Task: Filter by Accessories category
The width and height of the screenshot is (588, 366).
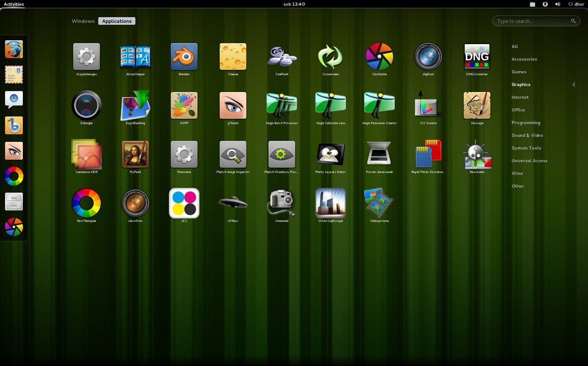Action: tap(524, 59)
